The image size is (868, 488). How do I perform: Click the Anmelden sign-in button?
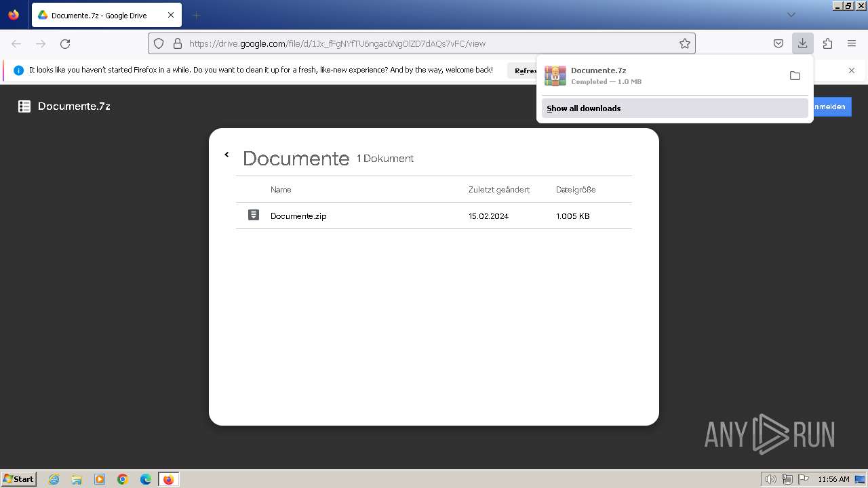832,106
